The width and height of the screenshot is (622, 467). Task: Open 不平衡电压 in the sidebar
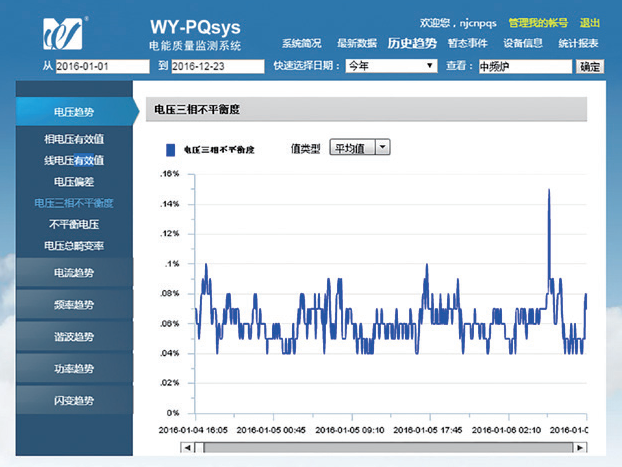coord(74,225)
